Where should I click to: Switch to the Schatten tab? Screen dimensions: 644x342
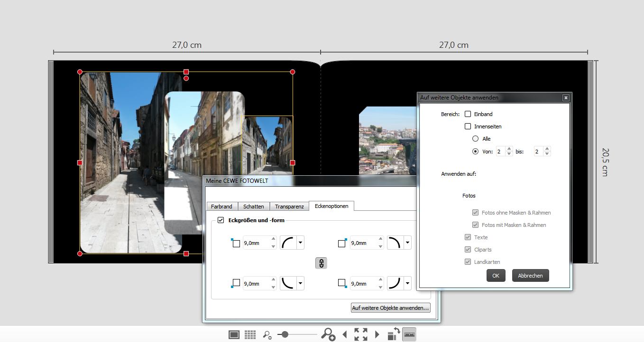(x=253, y=207)
